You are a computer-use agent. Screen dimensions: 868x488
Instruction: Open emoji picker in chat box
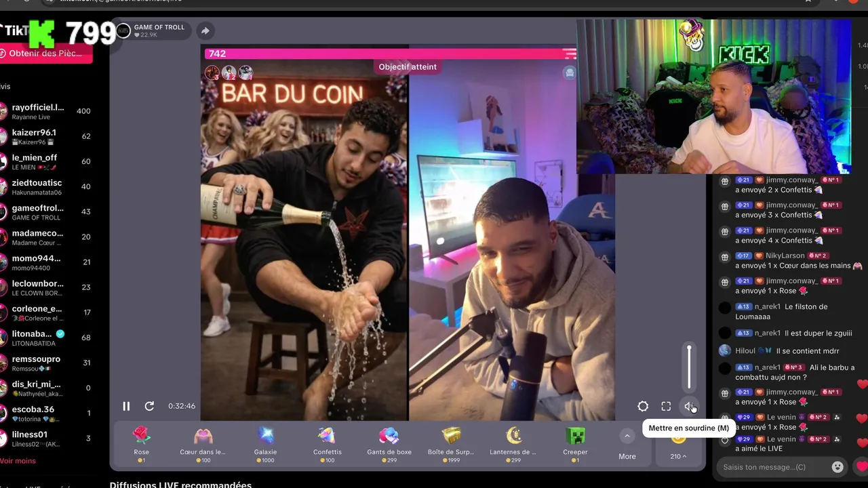(837, 467)
